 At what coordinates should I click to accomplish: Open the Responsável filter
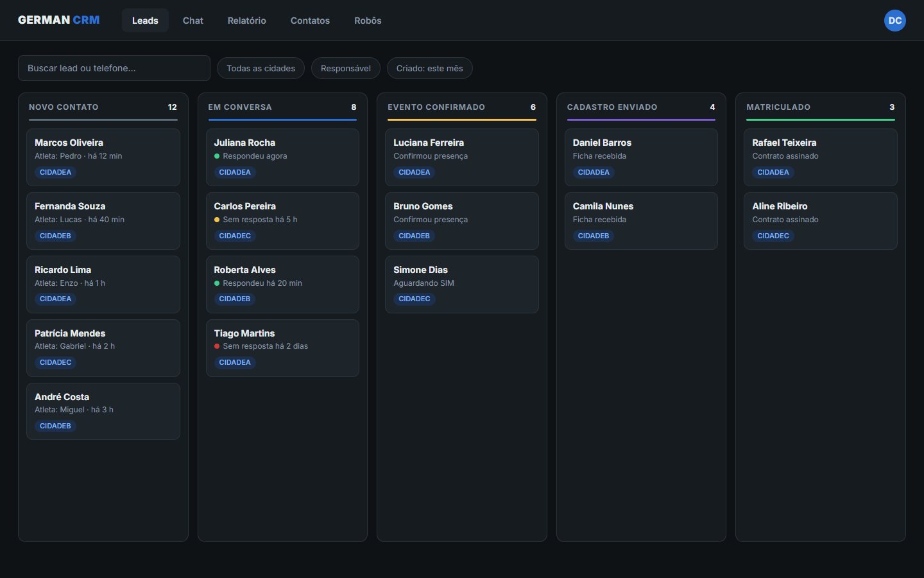point(345,68)
